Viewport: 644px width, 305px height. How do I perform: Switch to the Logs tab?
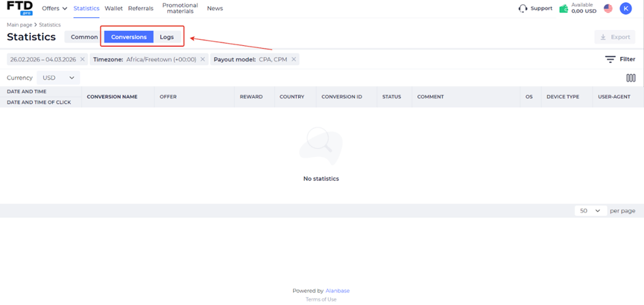pyautogui.click(x=166, y=37)
